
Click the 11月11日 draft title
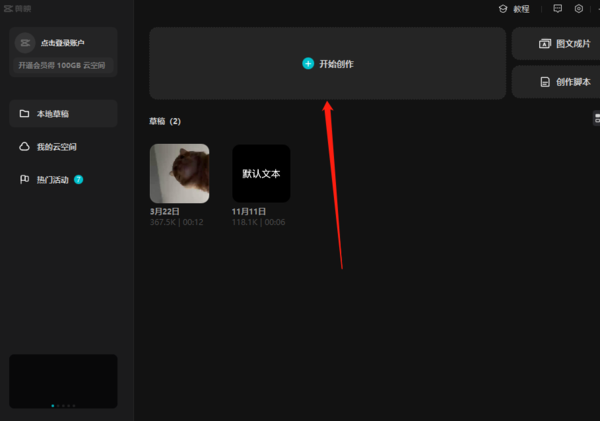pyautogui.click(x=249, y=211)
